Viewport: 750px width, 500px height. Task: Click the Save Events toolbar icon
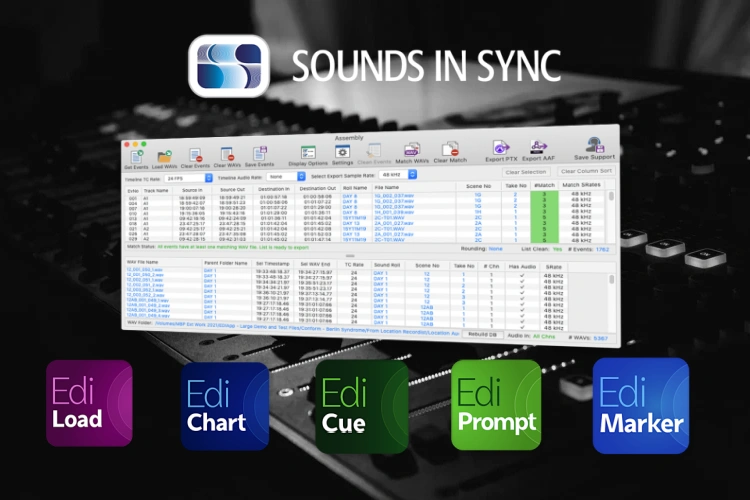pyautogui.click(x=260, y=154)
